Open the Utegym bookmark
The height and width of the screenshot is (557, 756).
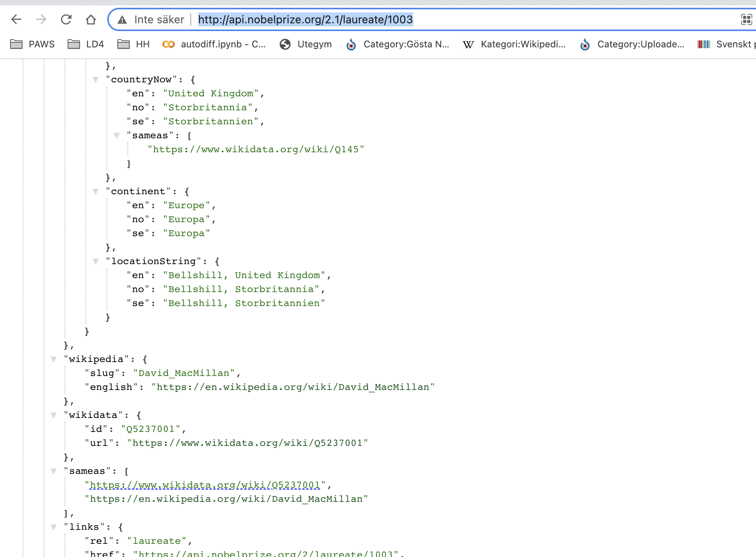click(x=306, y=44)
